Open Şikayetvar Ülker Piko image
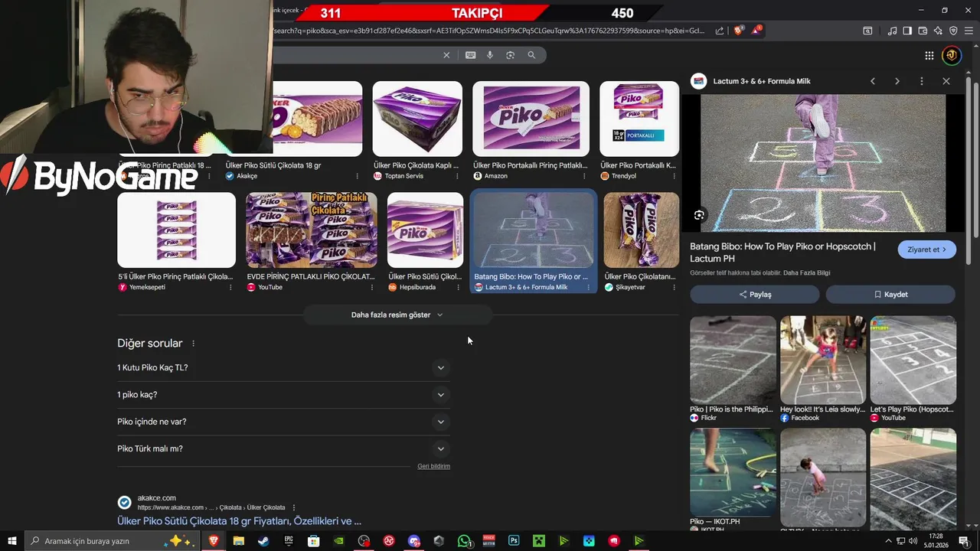 point(641,230)
